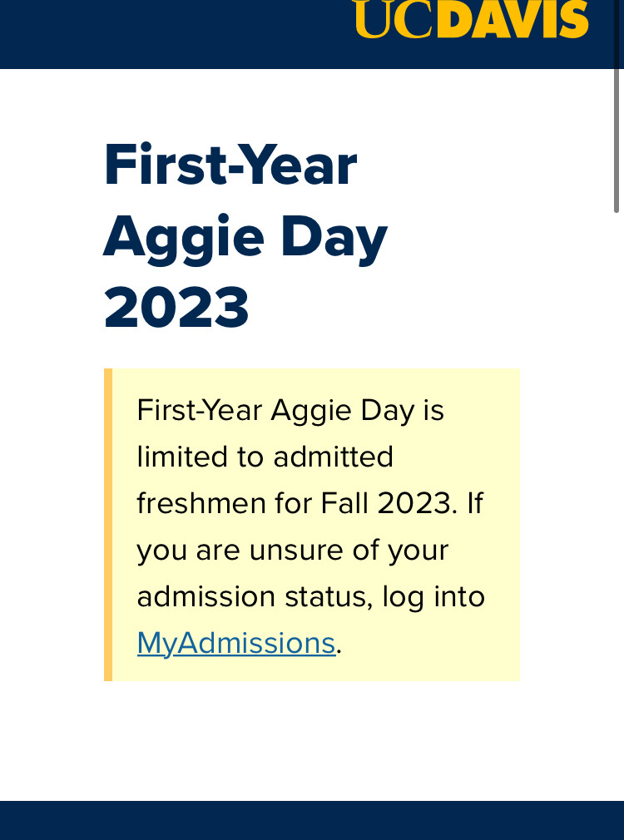Click the UC Davis logo
The image size is (624, 840).
[x=471, y=18]
